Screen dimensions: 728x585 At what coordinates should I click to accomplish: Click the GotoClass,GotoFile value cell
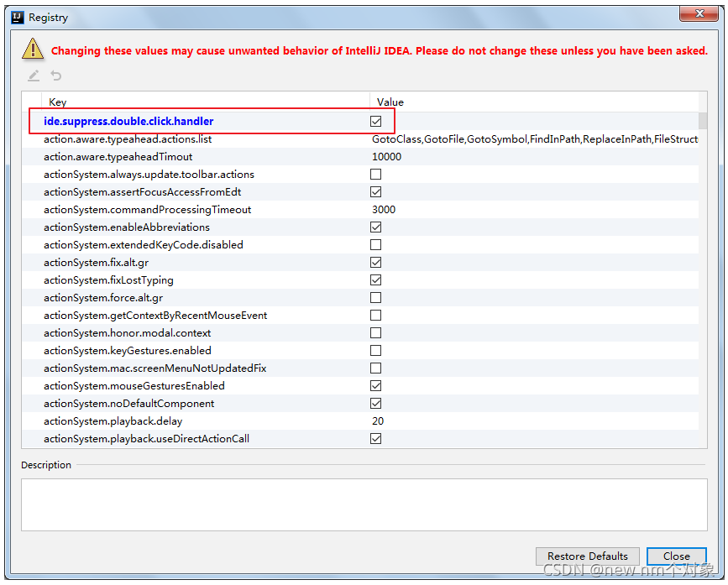pos(535,139)
